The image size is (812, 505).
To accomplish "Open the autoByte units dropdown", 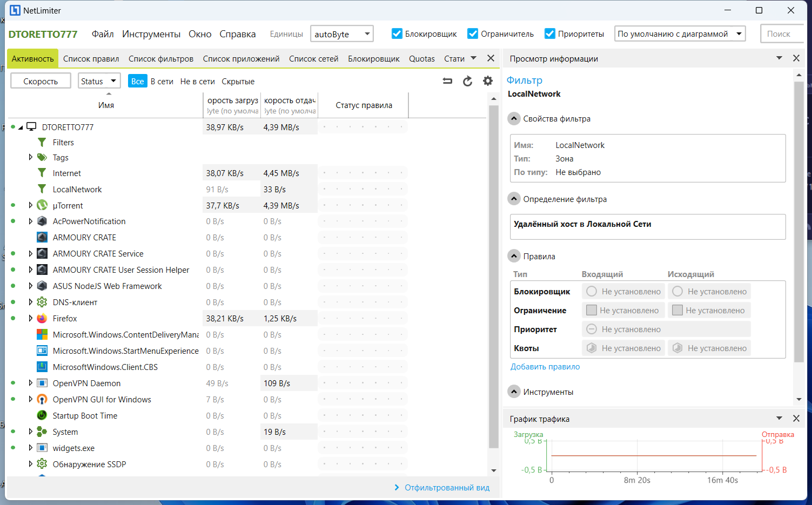I will (x=341, y=34).
